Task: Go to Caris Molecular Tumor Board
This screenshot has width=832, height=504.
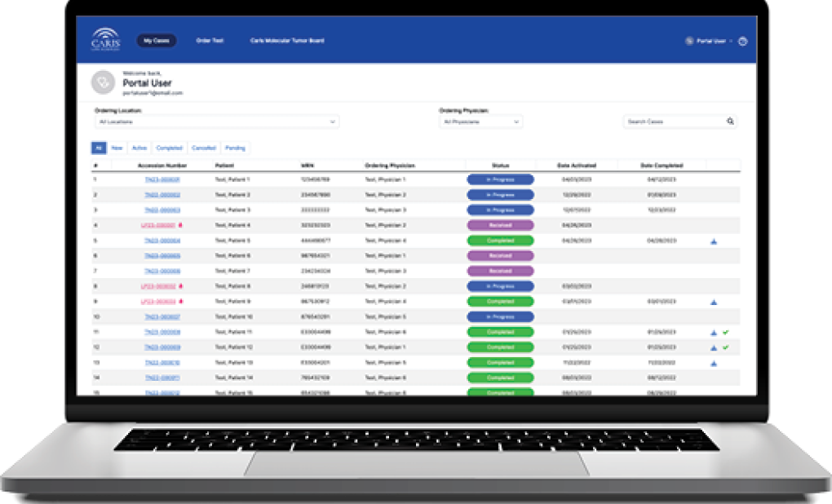Action: tap(286, 40)
